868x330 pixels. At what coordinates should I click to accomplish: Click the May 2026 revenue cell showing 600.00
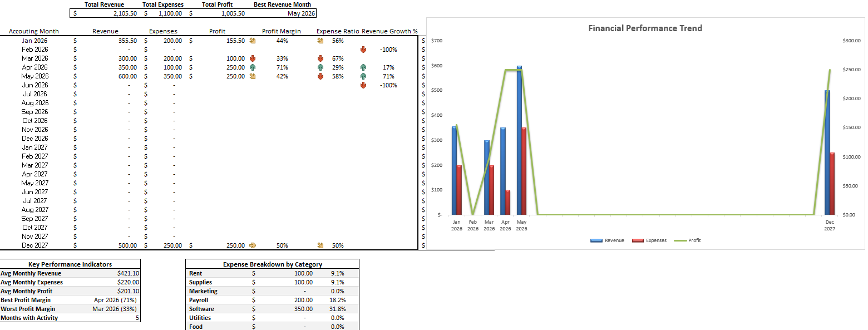[127, 76]
